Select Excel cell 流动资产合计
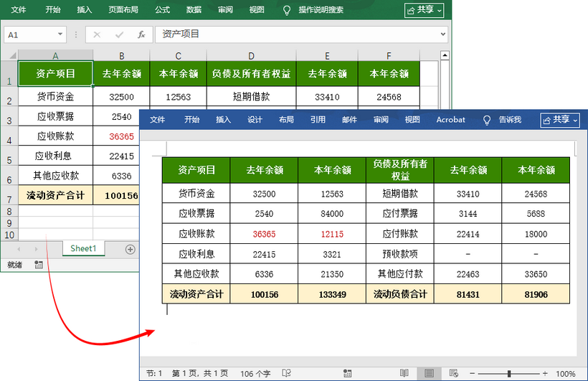The width and height of the screenshot is (588, 381). coord(55,195)
